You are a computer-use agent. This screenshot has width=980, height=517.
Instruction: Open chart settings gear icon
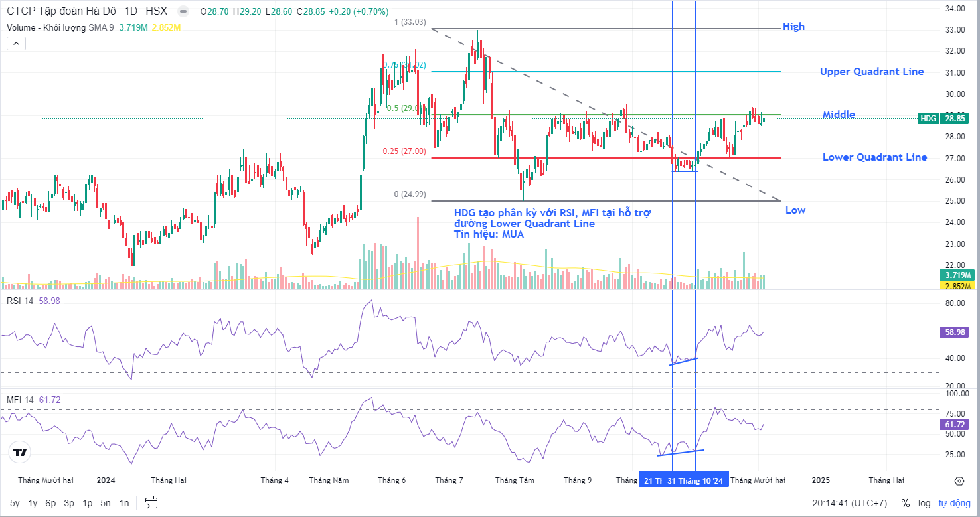[x=959, y=481]
